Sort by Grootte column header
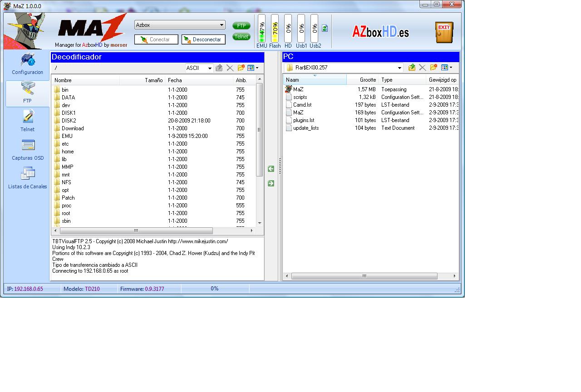The width and height of the screenshot is (581, 392). tap(363, 80)
